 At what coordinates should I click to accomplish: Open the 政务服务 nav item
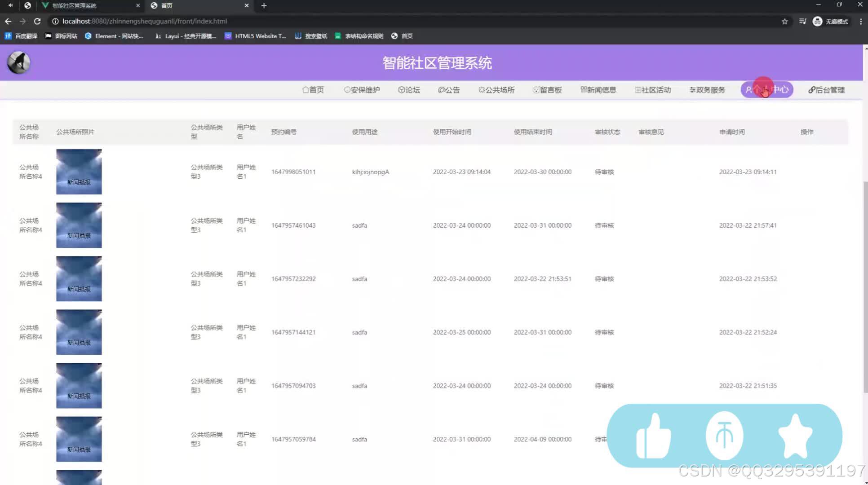click(707, 90)
